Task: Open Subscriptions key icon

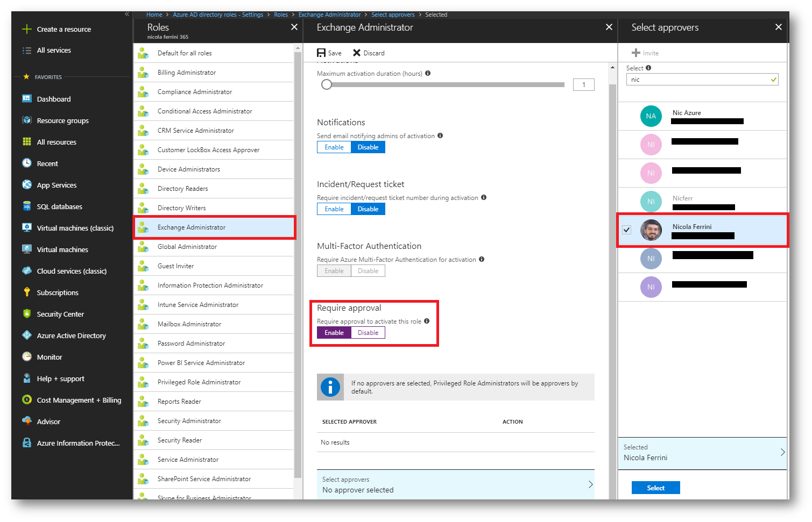Action: click(26, 292)
